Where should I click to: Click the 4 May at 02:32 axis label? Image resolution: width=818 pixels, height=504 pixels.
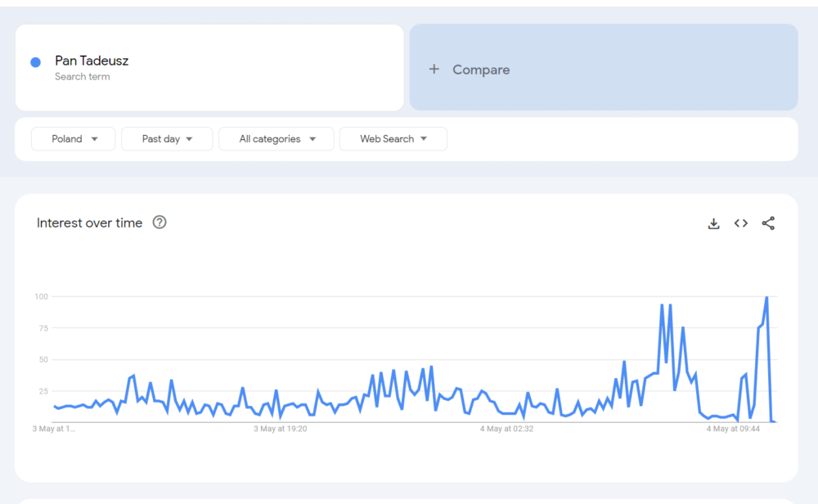[506, 429]
